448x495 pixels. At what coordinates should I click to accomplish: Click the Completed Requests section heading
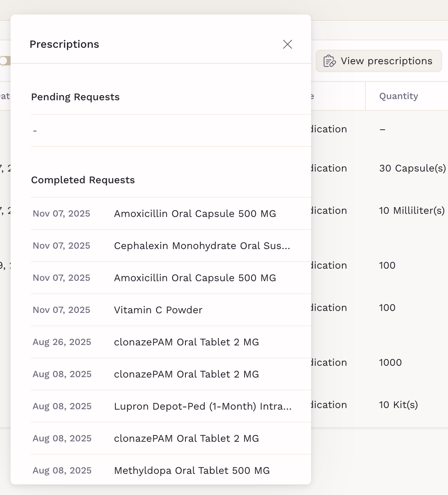pos(83,180)
